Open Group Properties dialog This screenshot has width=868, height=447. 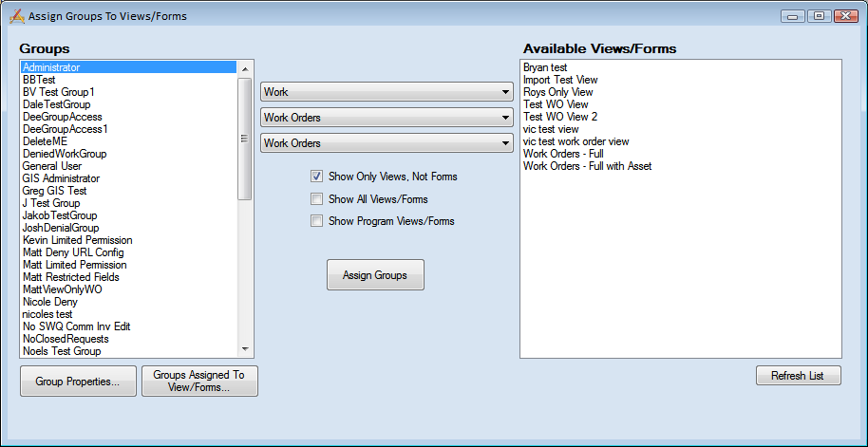pos(78,382)
